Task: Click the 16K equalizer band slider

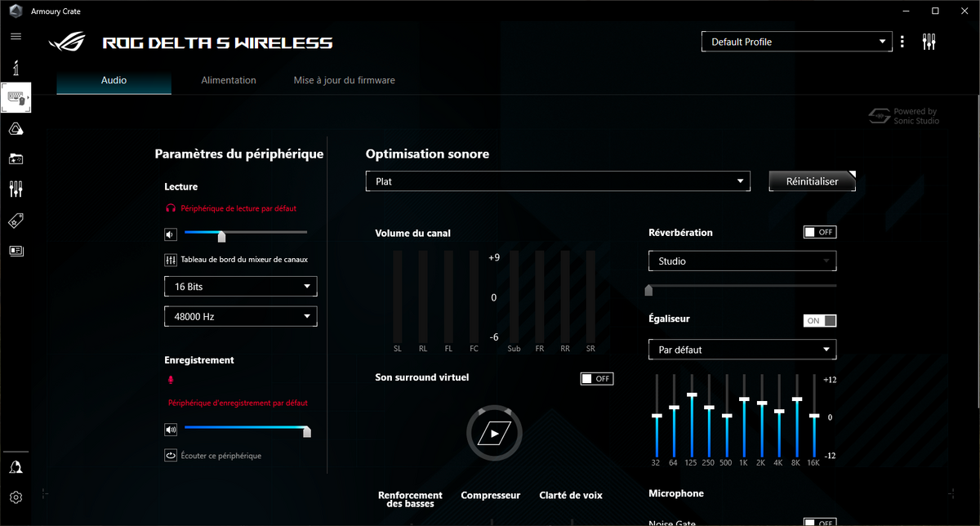Action: [813, 415]
